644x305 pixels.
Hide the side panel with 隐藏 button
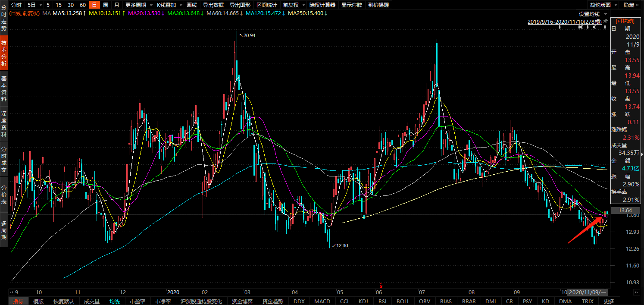(x=629, y=5)
